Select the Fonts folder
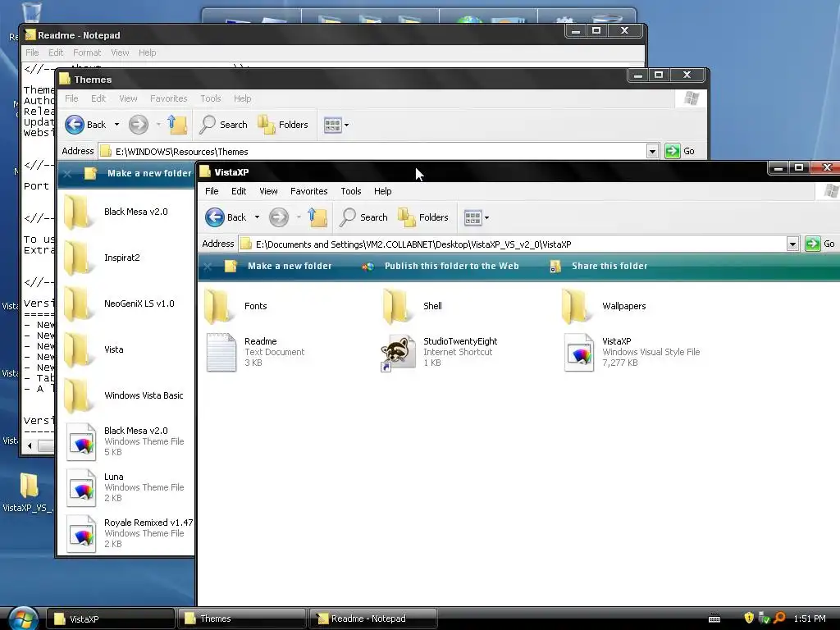Image resolution: width=840 pixels, height=630 pixels. (x=235, y=306)
